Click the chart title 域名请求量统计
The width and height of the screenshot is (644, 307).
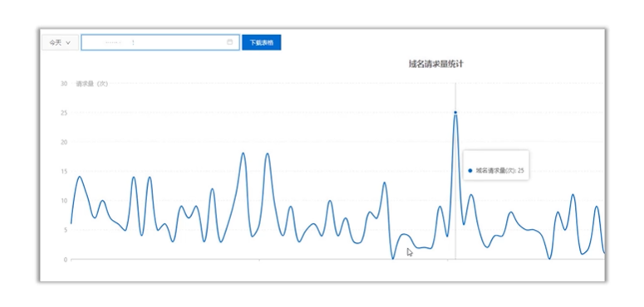(436, 64)
